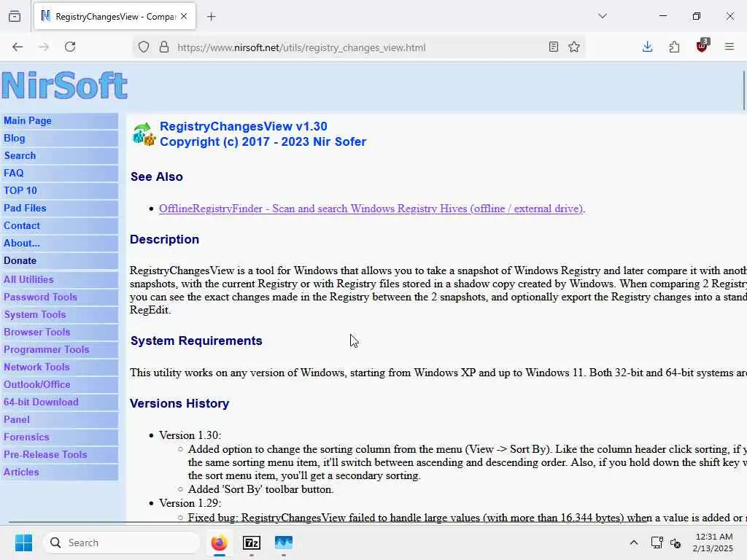Click the padlock site security icon
This screenshot has height=560, width=747.
tap(164, 47)
